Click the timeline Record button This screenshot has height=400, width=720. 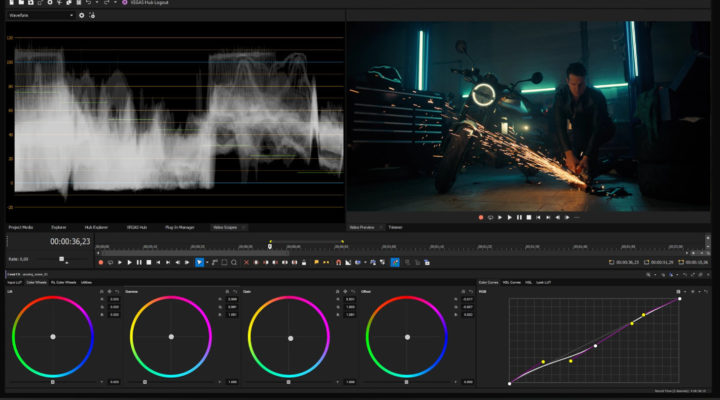(101, 263)
